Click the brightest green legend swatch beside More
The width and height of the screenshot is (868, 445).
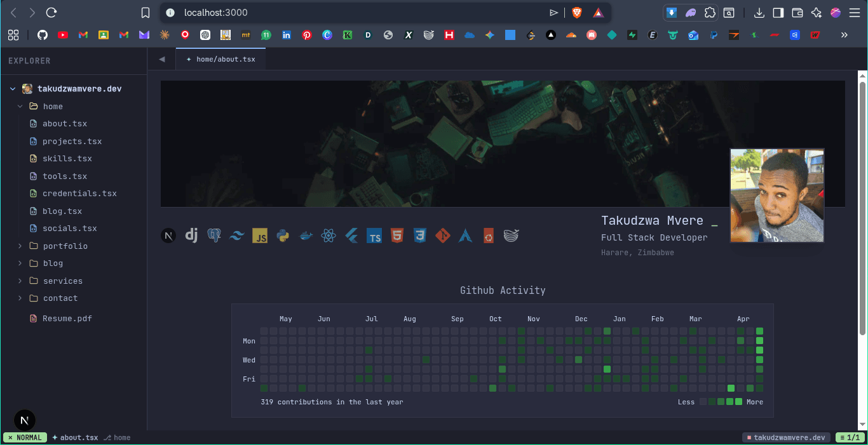click(739, 402)
